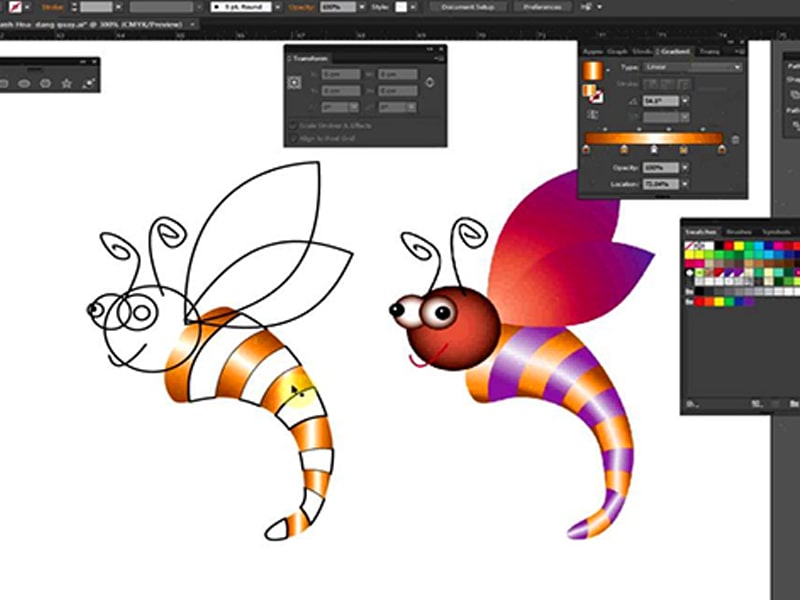Click the stroke color icon in control bar
800x600 pixels.
[x=16, y=7]
